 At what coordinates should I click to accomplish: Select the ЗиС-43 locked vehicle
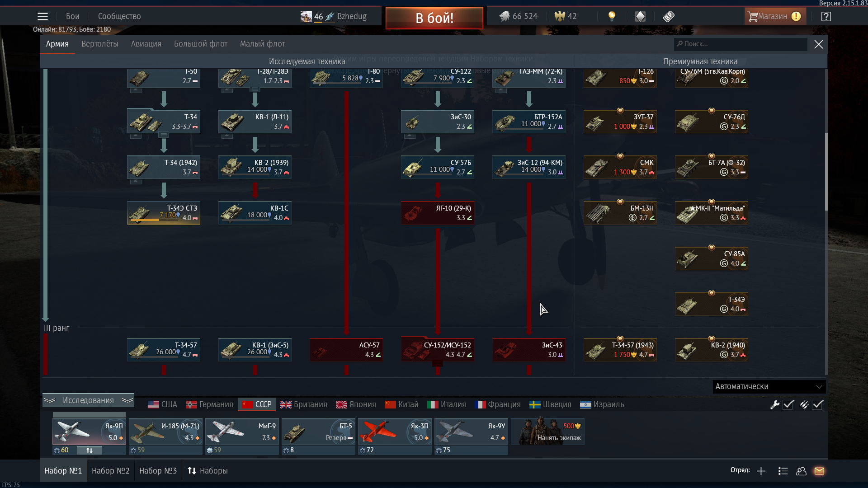click(529, 350)
